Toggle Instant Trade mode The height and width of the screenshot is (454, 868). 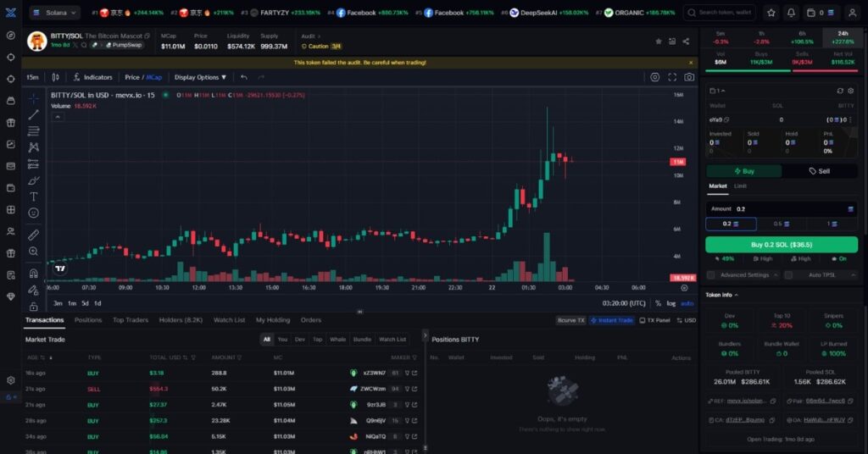click(612, 320)
